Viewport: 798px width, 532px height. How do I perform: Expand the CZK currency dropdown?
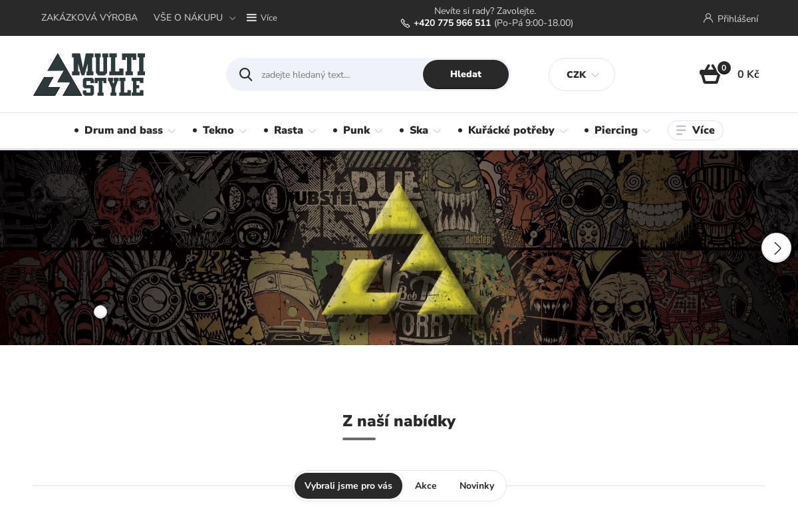(582, 74)
